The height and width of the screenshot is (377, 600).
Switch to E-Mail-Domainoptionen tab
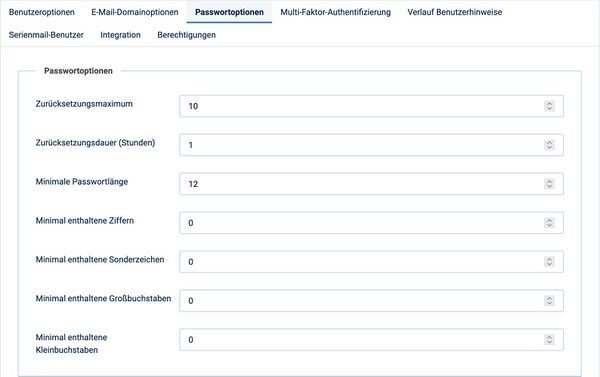135,12
